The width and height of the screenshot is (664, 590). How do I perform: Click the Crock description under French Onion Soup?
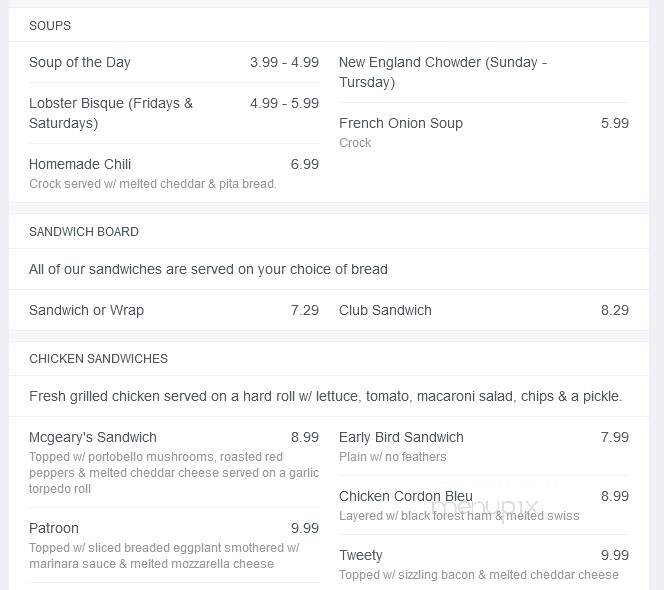[355, 143]
